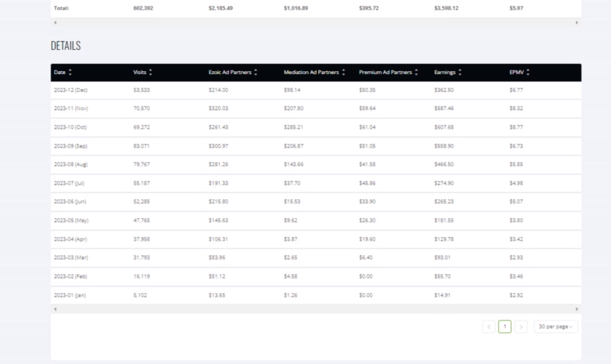Click left arrow of details table scrollbar
The height and width of the screenshot is (364, 611).
coord(55,309)
